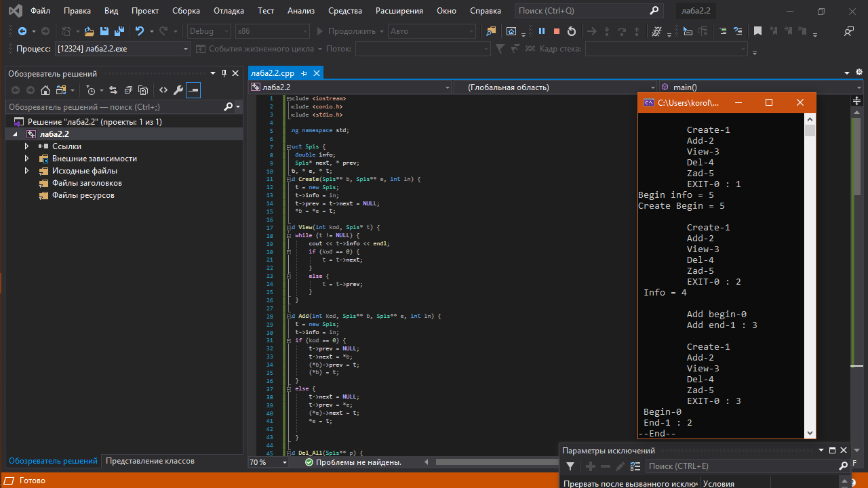Click the Uncomment Selection icon
Screen dimensions: 868x488
pyautogui.click(x=737, y=31)
